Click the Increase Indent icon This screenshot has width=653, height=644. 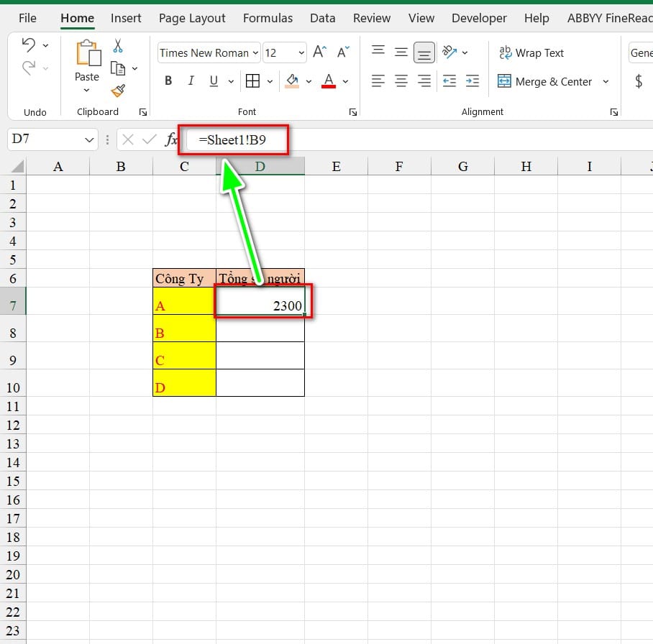click(x=472, y=81)
